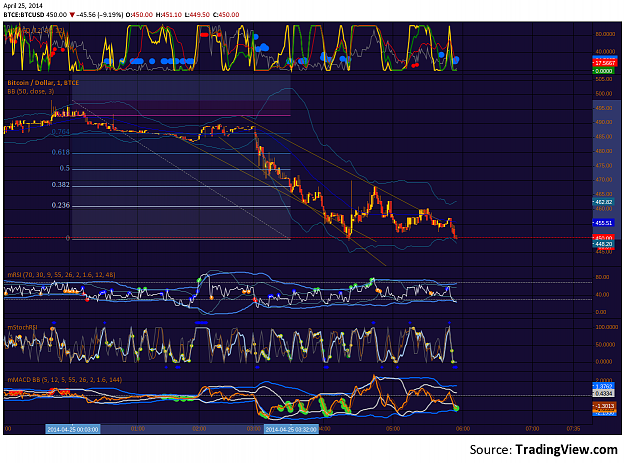
Task: Click the 05:00 time axis label
Action: 393,429
